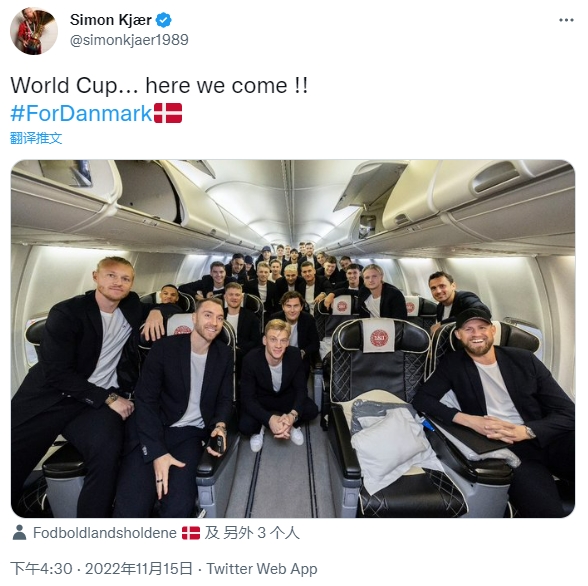Image resolution: width=588 pixels, height=586 pixels.
Task: Click the tagged people person icon
Action: 19,533
